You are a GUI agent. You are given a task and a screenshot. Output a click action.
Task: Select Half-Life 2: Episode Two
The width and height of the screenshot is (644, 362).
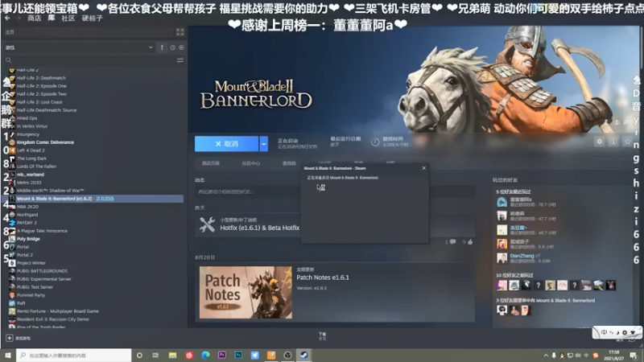42,94
